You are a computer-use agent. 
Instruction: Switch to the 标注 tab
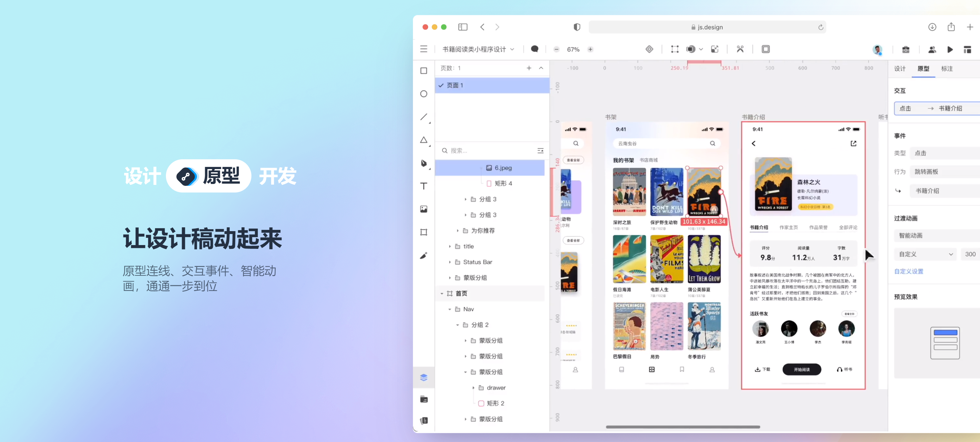[946, 68]
